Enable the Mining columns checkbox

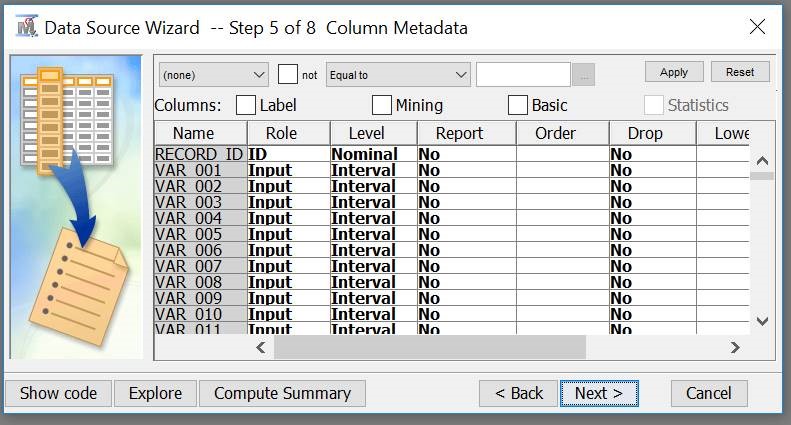pos(382,105)
